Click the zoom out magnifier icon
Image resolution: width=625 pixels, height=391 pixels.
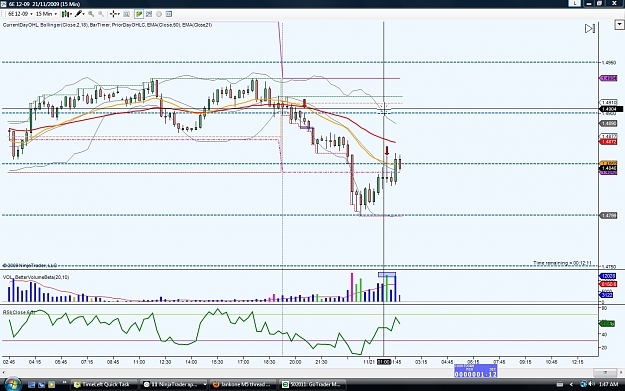101,14
